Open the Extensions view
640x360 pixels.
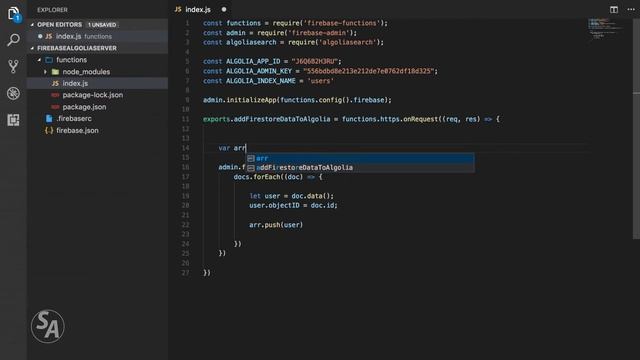tap(13, 120)
